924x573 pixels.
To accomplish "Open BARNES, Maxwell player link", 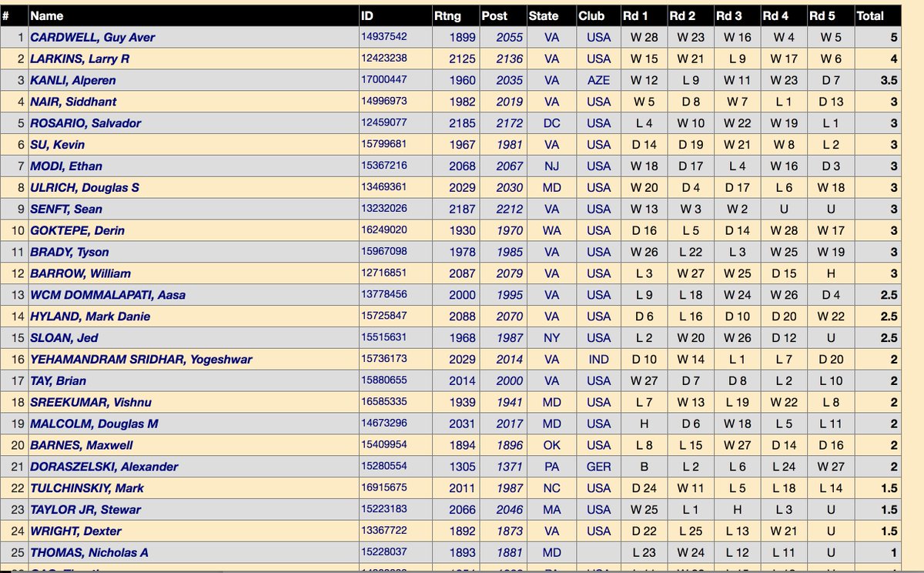I will tap(79, 444).
